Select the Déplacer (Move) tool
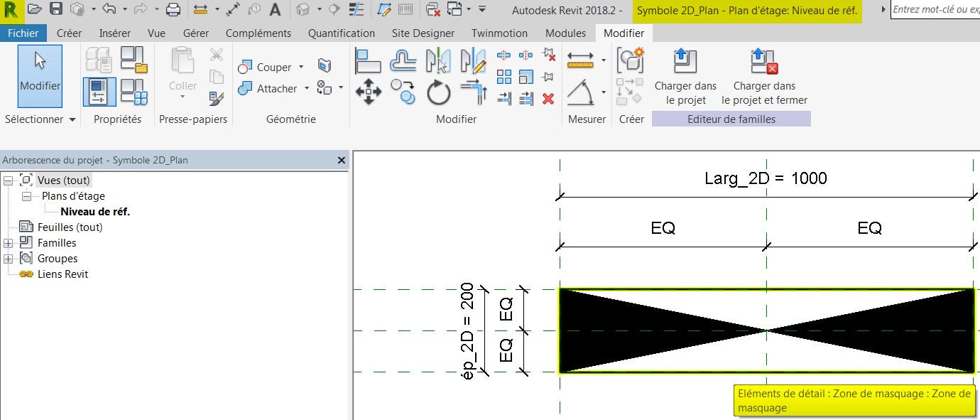This screenshot has height=420, width=980. click(368, 92)
